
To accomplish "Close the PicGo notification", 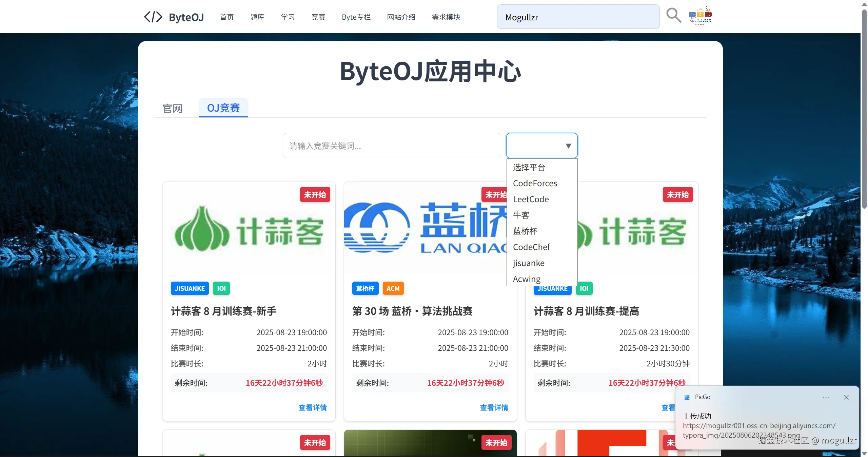I will point(846,397).
